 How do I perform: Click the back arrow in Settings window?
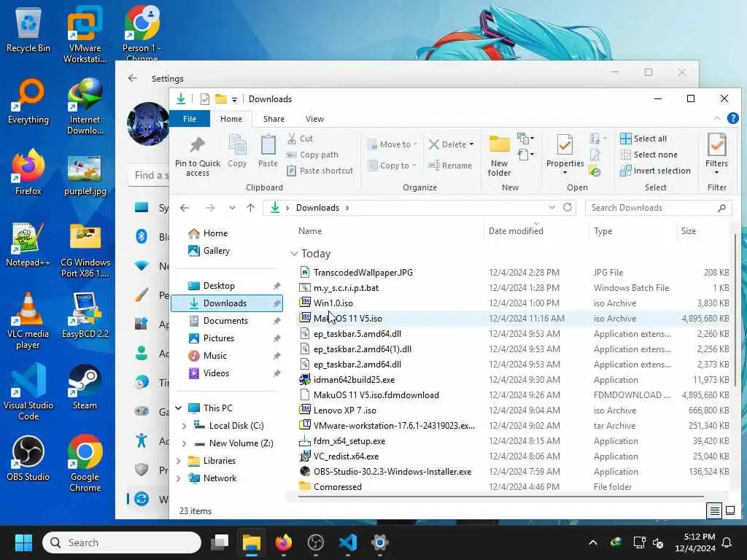tap(133, 78)
